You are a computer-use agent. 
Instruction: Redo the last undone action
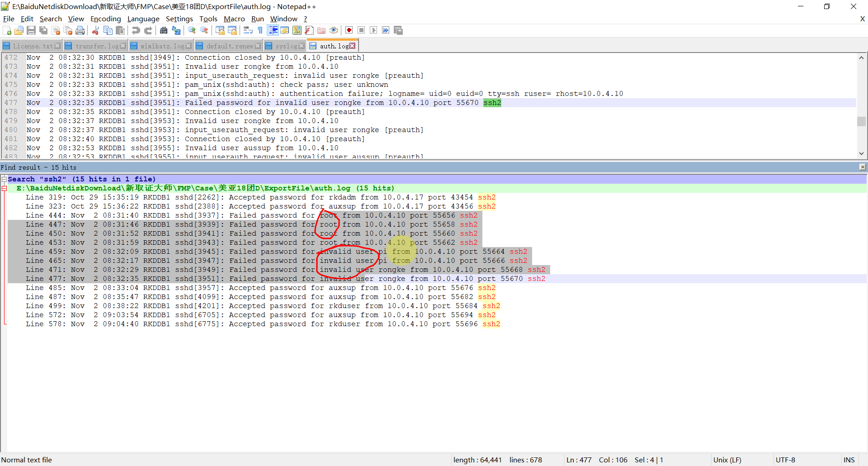[148, 30]
